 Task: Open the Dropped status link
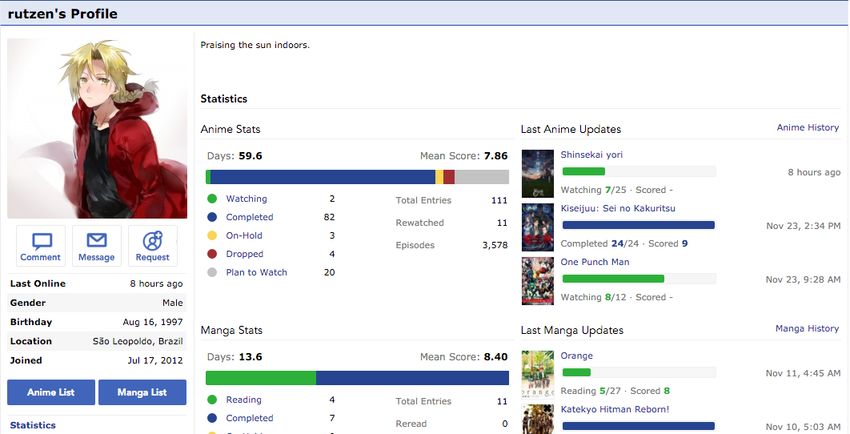pyautogui.click(x=244, y=254)
